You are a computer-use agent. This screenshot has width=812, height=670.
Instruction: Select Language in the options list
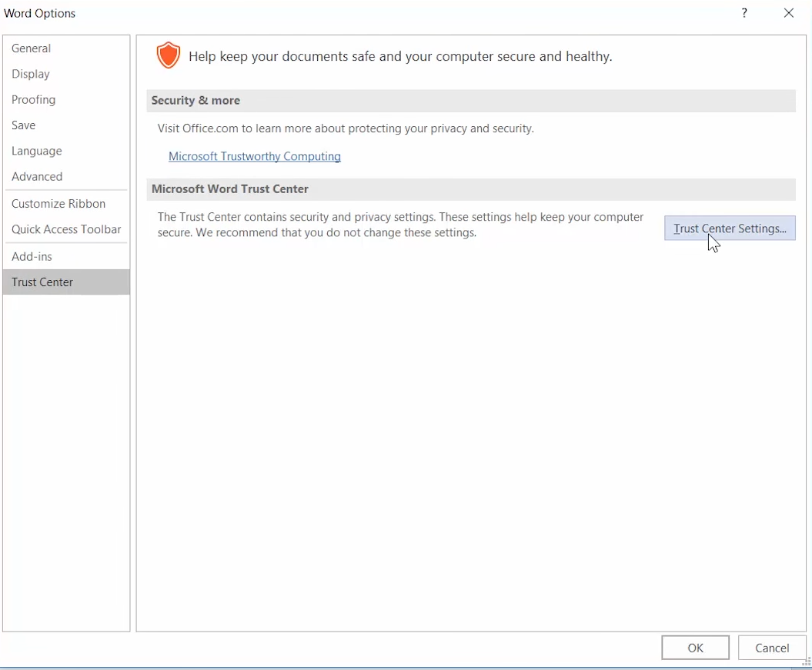pyautogui.click(x=65, y=151)
